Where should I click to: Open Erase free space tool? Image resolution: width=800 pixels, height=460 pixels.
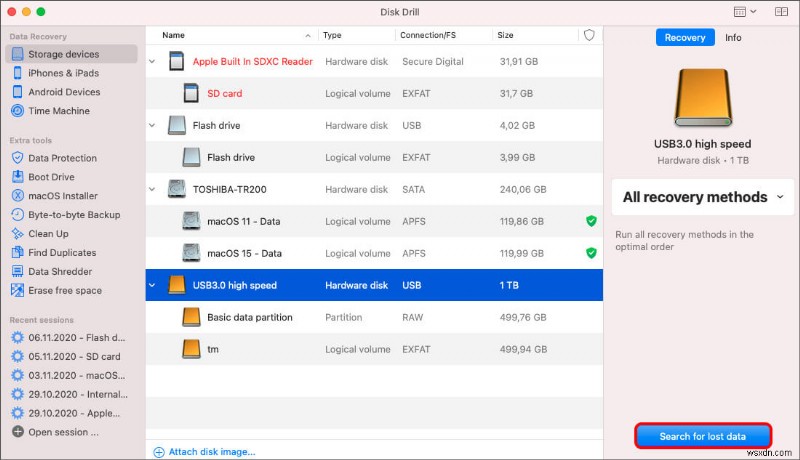65,290
